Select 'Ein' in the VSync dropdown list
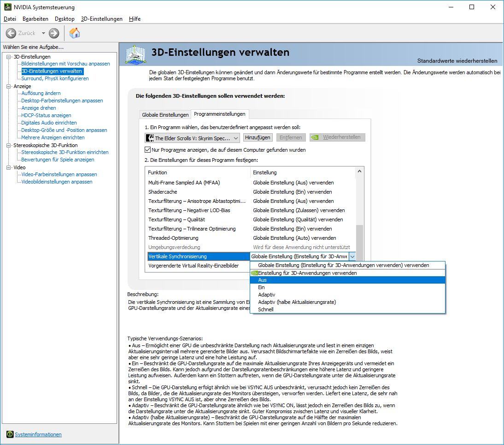The width and height of the screenshot is (504, 445). coord(347,287)
